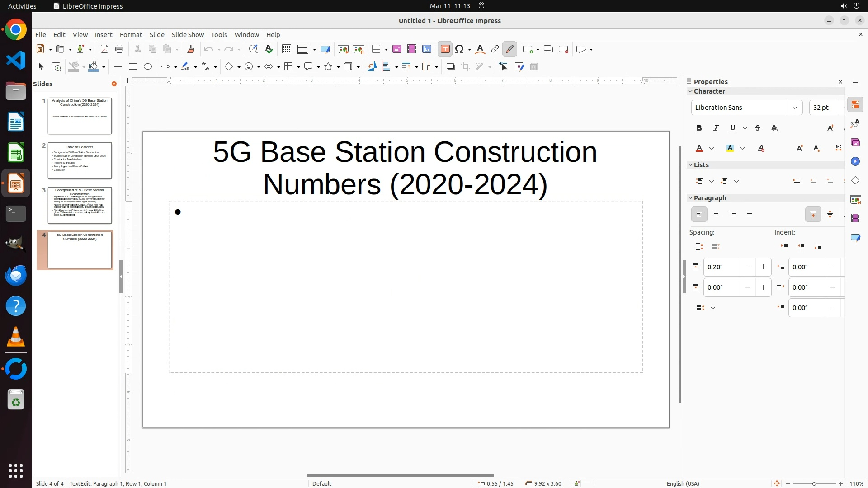Screen dimensions: 868x488
Task: Insert a table from the toolbar
Action: click(x=376, y=49)
